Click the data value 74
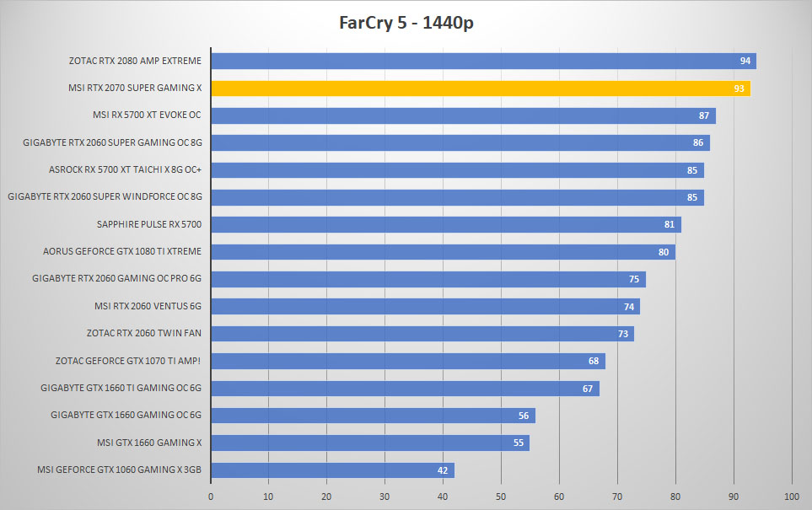The image size is (812, 510). coord(629,307)
